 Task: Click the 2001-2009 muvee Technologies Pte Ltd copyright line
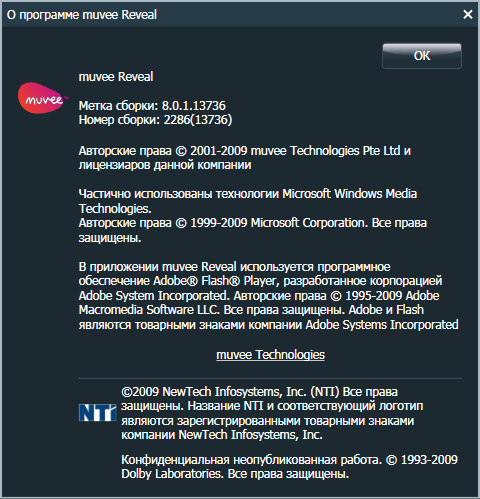(245, 151)
